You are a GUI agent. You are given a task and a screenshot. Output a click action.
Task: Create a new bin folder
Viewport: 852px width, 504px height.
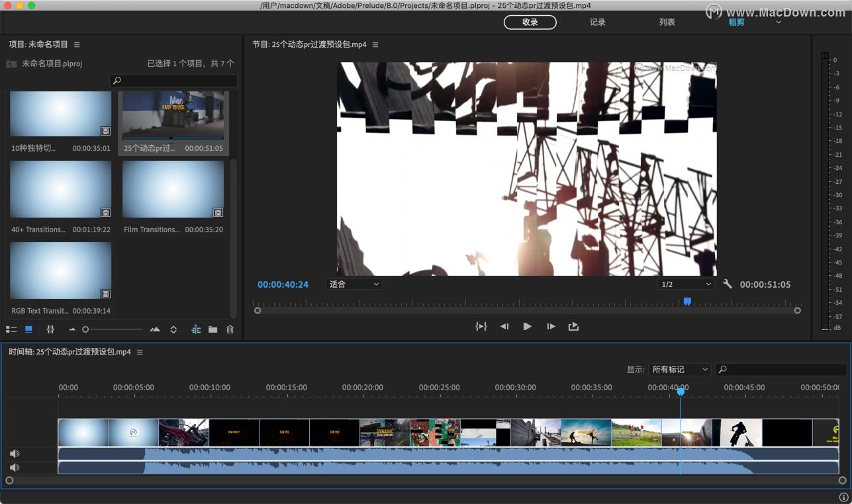tap(213, 329)
